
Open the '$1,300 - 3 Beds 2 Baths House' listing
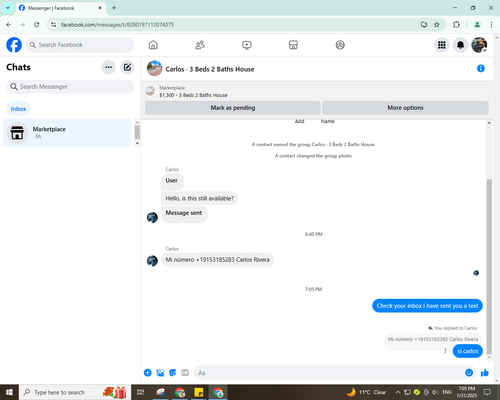193,95
